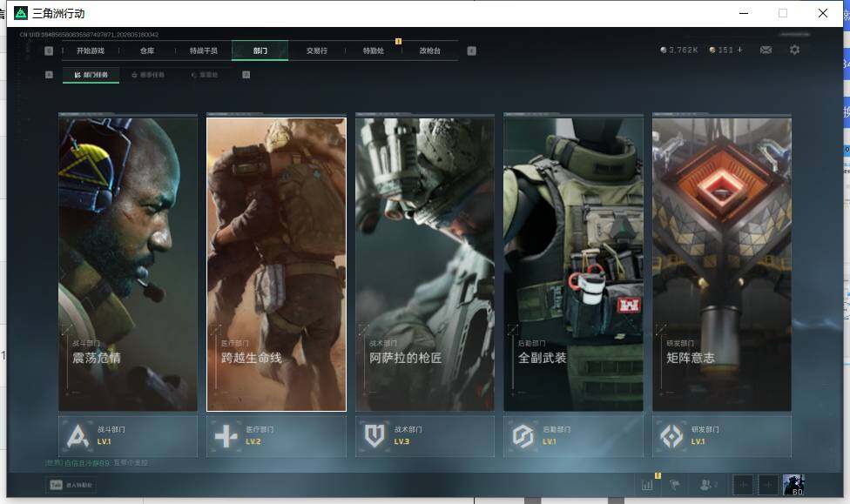
Task: Open the 震荡危情 combat department card
Action: (128, 265)
